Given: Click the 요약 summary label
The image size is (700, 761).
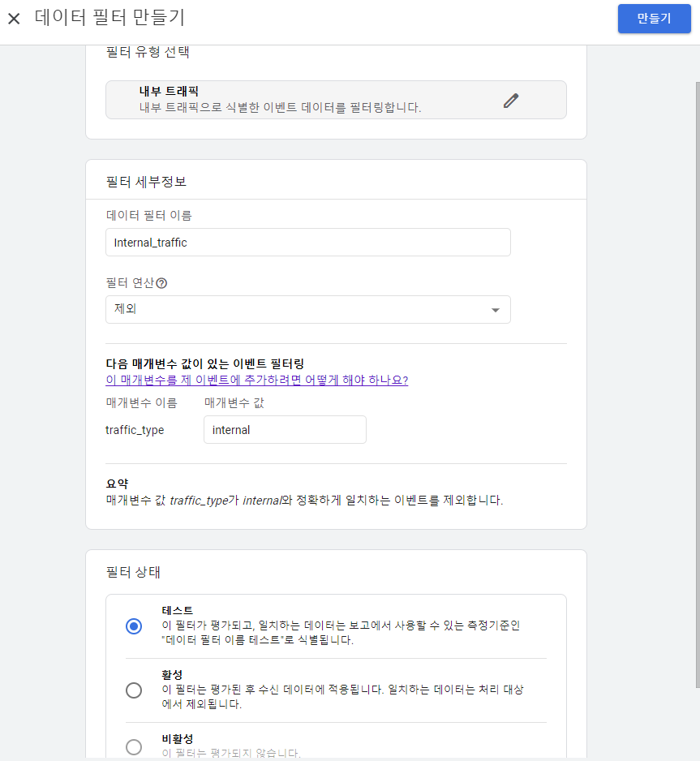Looking at the screenshot, I should point(117,484).
